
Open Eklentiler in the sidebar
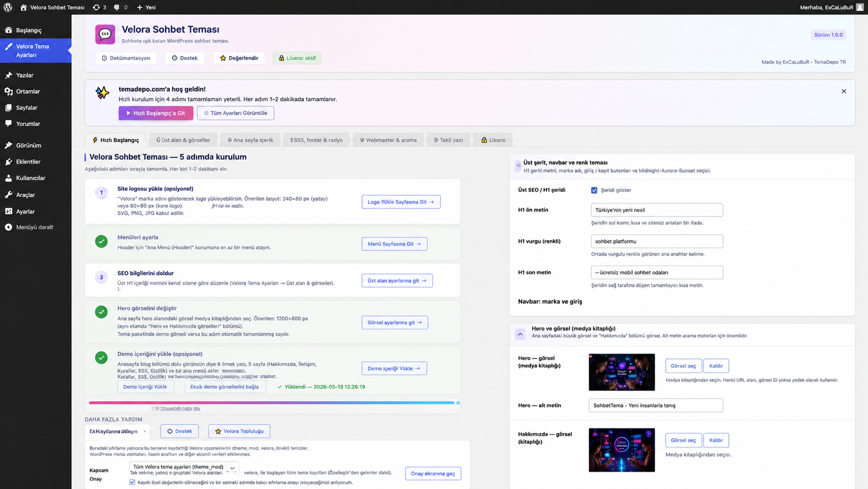pyautogui.click(x=36, y=162)
